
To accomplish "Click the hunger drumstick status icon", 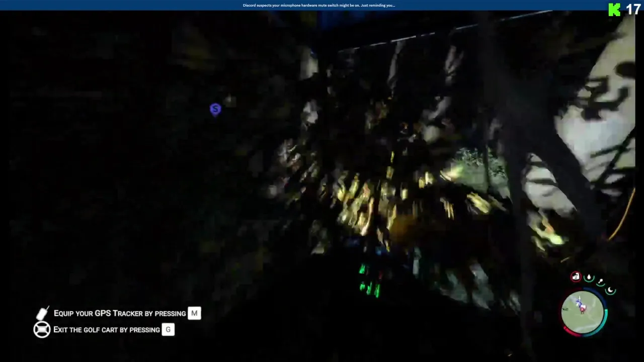I will (x=600, y=282).
